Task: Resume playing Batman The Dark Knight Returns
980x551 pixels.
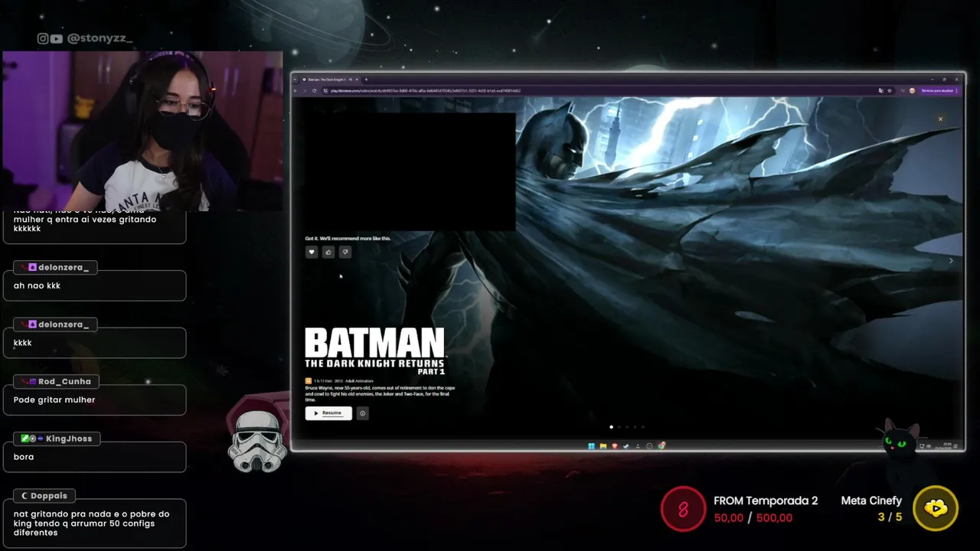Action: [x=328, y=413]
